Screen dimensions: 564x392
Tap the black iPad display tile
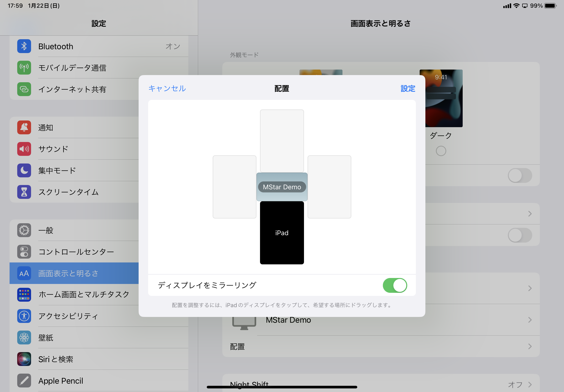pyautogui.click(x=282, y=233)
